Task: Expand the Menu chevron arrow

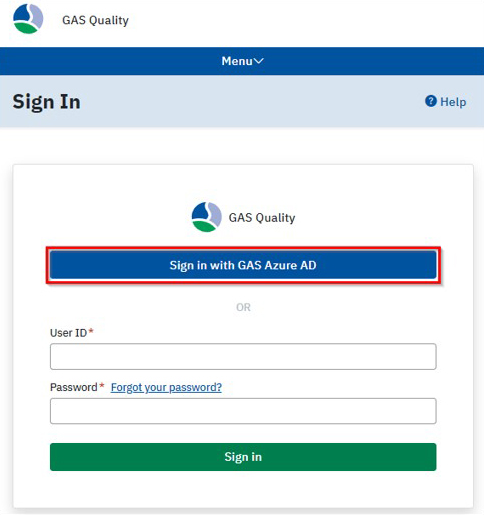Action: click(259, 61)
